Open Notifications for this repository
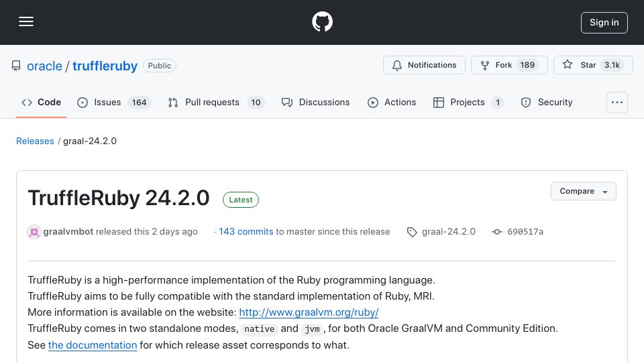644x362 pixels. click(424, 65)
